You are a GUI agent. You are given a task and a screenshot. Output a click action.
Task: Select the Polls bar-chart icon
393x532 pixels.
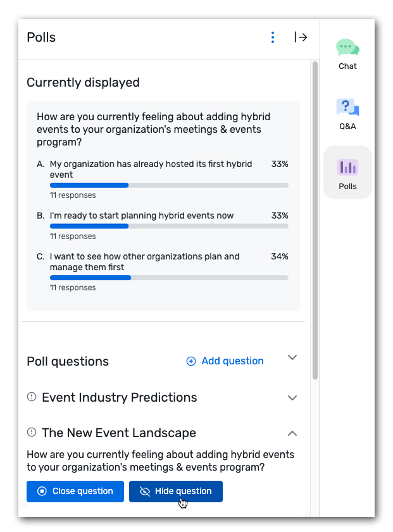click(347, 167)
